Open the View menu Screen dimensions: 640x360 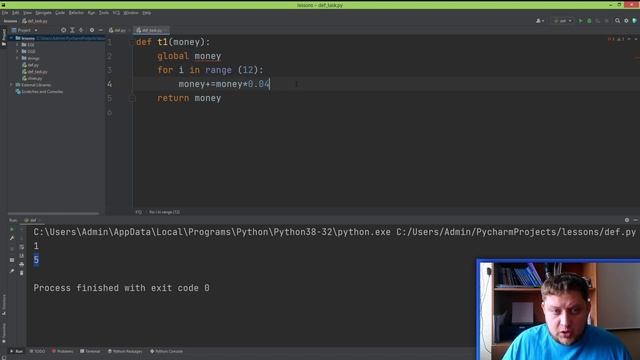(27, 13)
